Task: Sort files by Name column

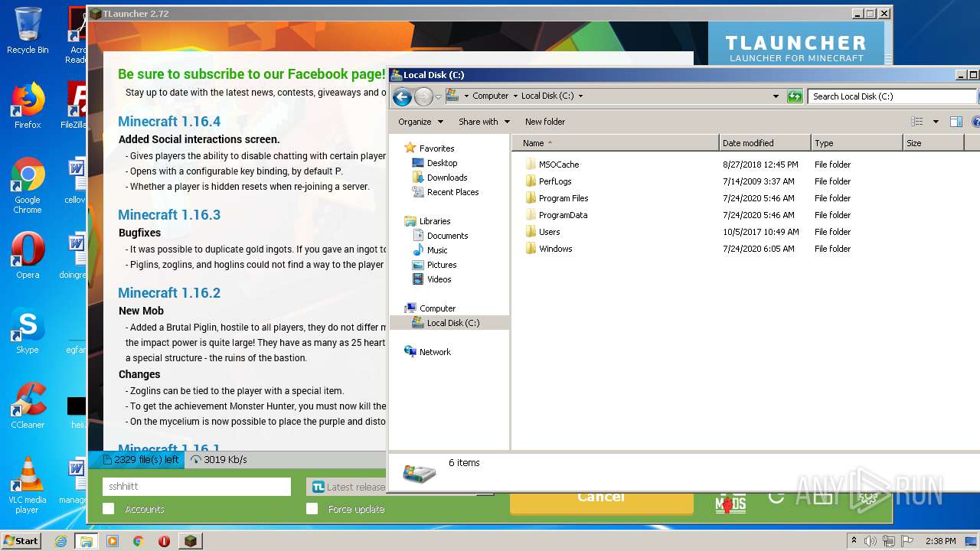Action: point(617,143)
